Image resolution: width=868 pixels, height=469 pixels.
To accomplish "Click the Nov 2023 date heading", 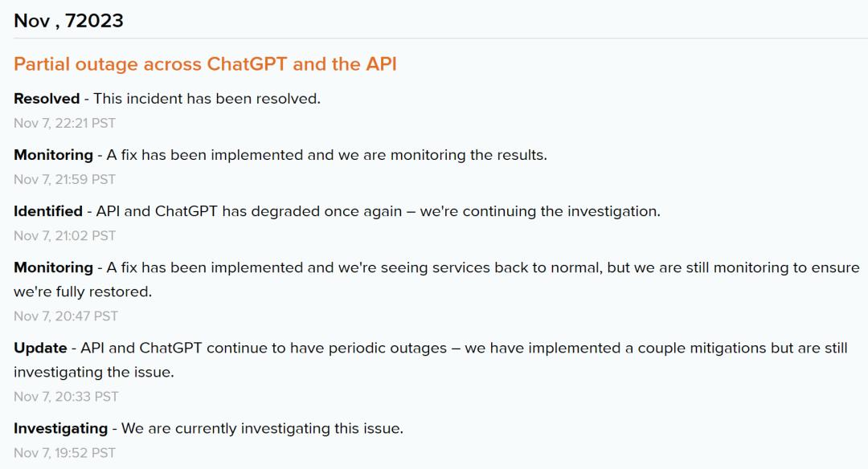I will pyautogui.click(x=68, y=21).
